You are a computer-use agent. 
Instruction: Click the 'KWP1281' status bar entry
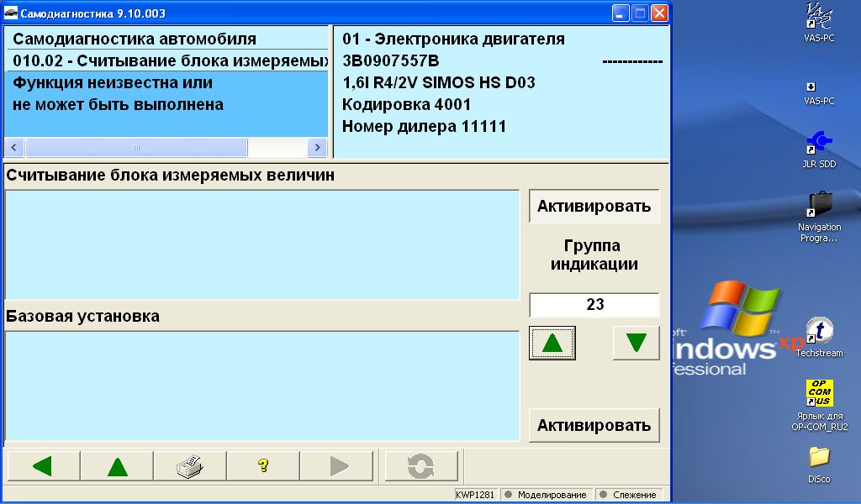click(x=475, y=495)
